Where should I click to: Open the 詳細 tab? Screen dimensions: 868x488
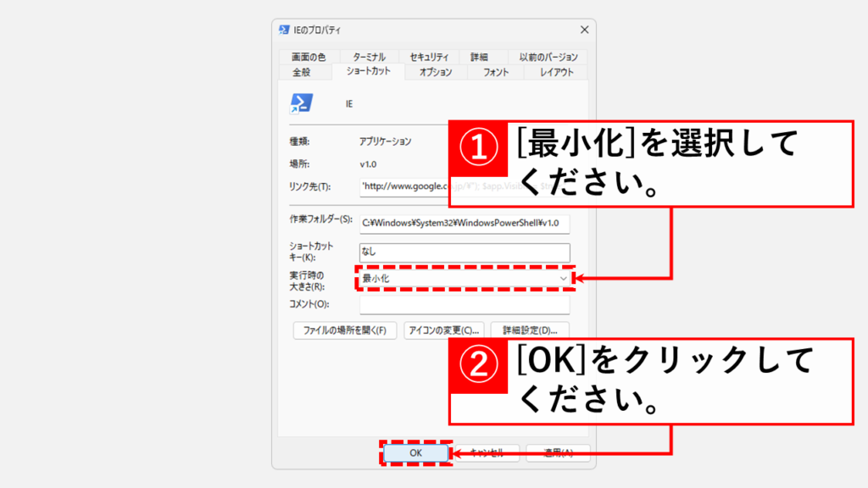click(480, 57)
